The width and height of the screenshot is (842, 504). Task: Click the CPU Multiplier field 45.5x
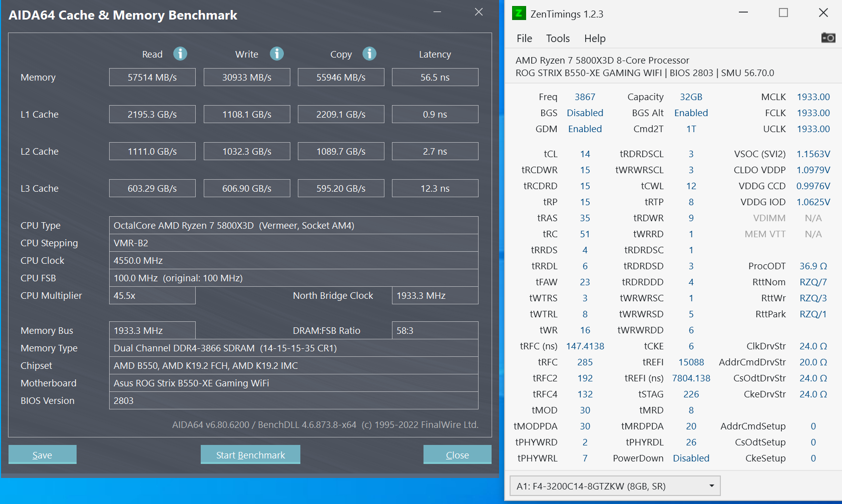152,295
